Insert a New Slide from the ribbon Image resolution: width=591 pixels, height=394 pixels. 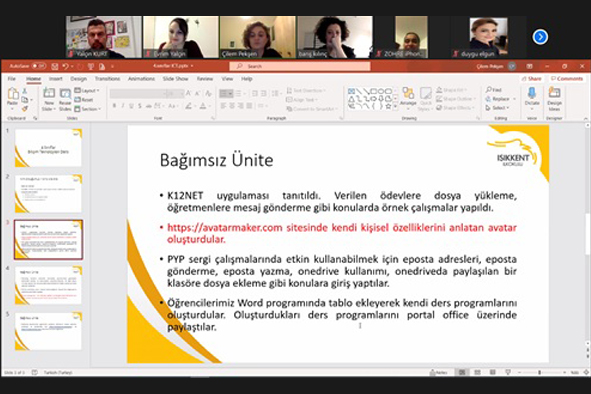coord(49,99)
